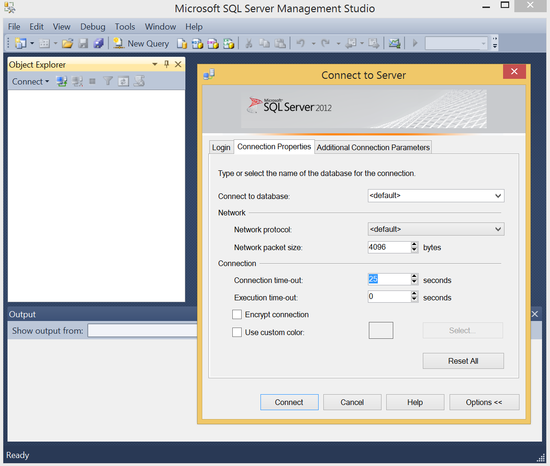
Task: Expand the Undo history dropdown arrow
Action: pyautogui.click(x=314, y=43)
